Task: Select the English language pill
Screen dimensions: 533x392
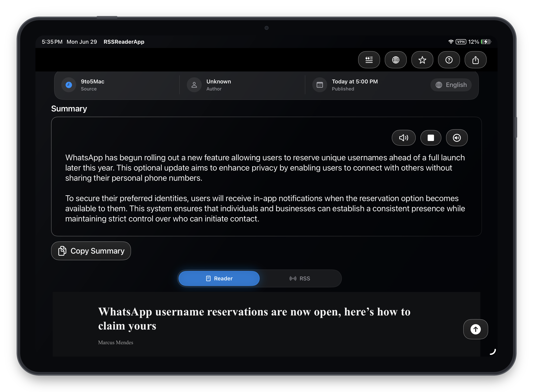Action: point(451,85)
